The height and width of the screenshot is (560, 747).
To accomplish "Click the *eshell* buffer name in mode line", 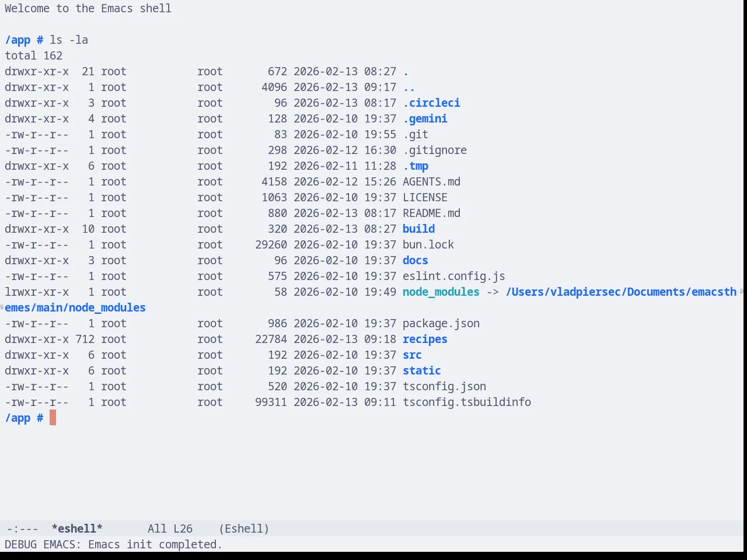I will coord(77,528).
